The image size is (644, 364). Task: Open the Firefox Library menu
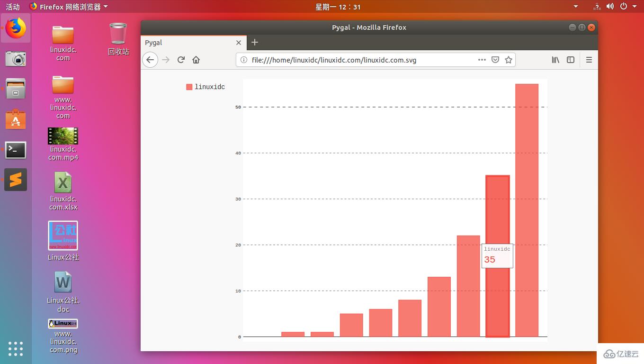tap(555, 60)
